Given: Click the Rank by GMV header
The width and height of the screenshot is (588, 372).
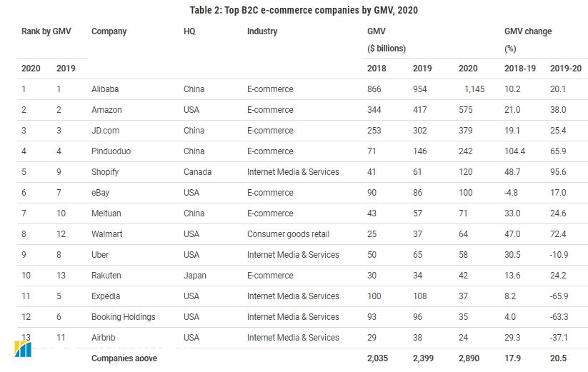Looking at the screenshot, I should [46, 31].
